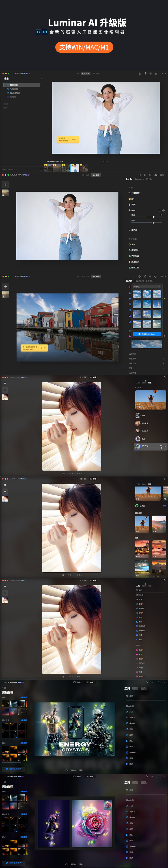Viewport: 168px width, 868px height.
Task: Reset 身体 using the undo arrow
Action: pos(159,210)
